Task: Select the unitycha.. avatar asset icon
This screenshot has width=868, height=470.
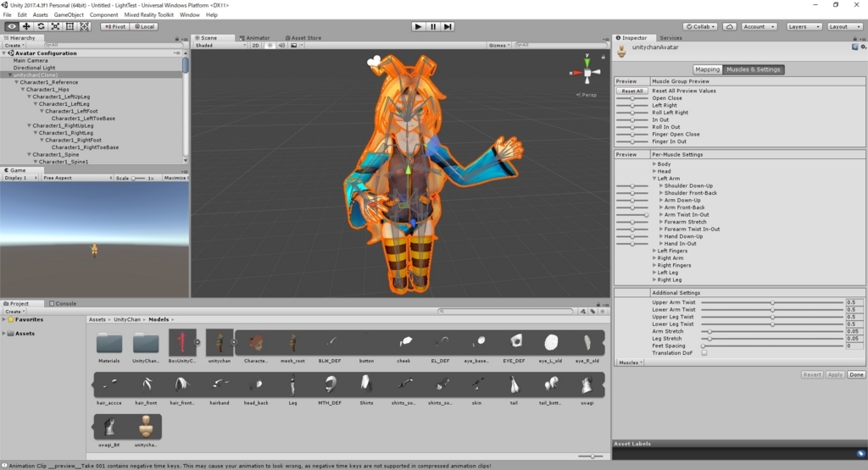Action: coord(146,426)
